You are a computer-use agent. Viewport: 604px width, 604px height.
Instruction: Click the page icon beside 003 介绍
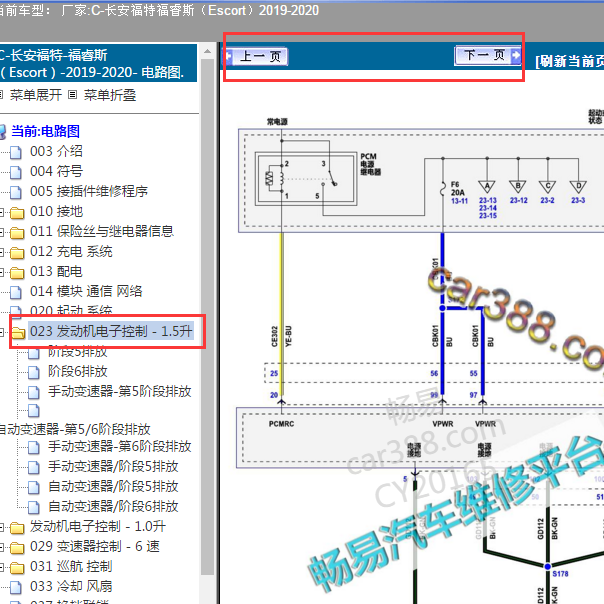[16, 152]
